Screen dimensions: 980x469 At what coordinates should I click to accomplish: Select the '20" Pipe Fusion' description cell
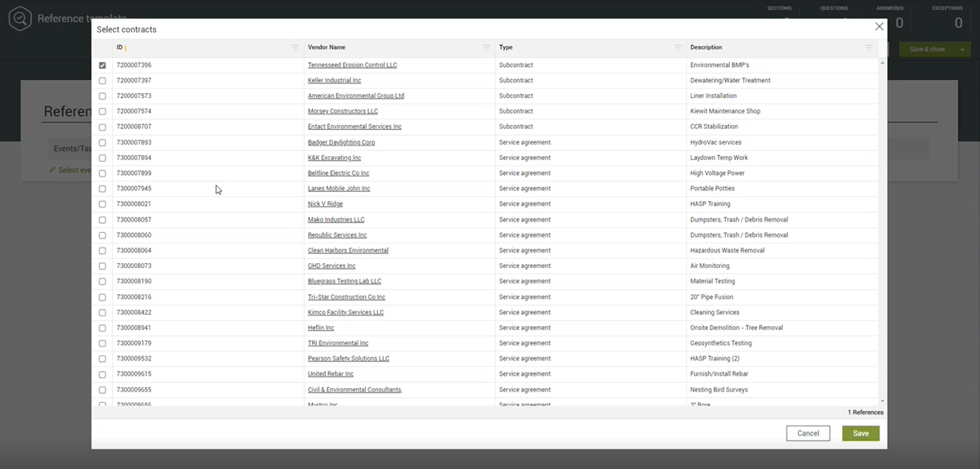point(782,297)
